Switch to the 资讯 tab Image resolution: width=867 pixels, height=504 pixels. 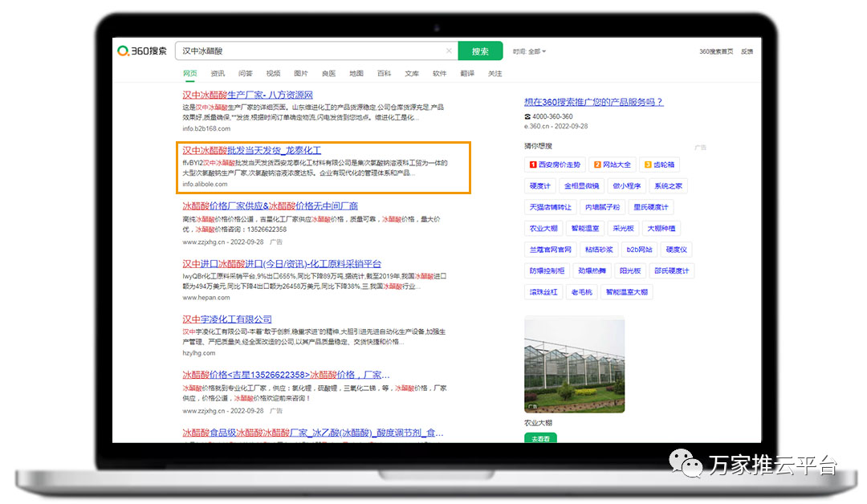[x=218, y=74]
